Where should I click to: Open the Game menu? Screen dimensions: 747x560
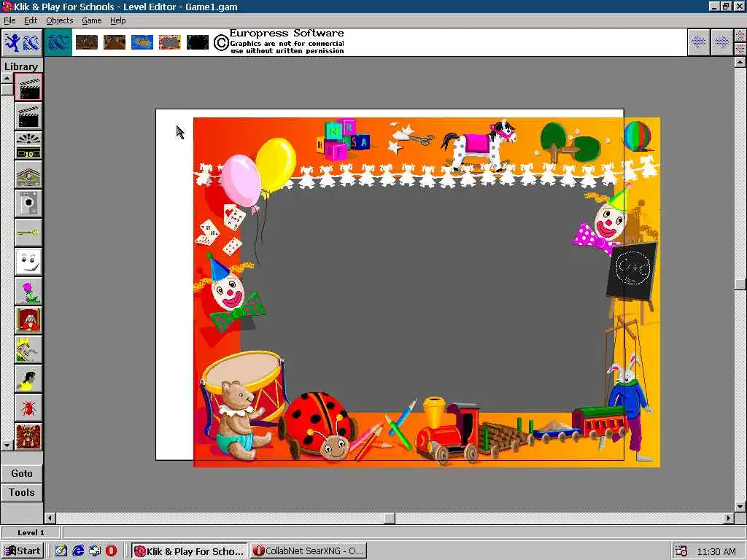click(x=91, y=20)
